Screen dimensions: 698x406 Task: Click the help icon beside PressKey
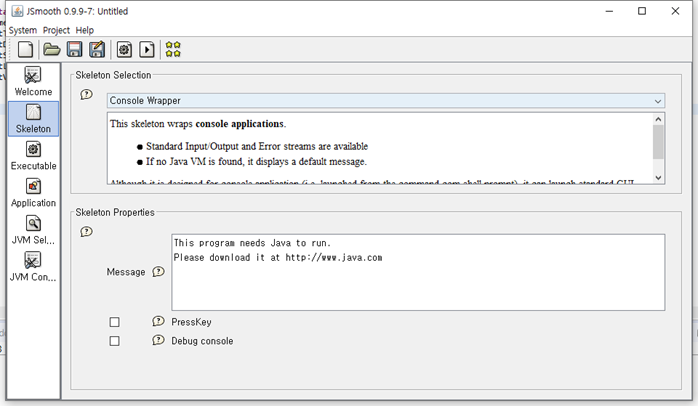pos(158,321)
